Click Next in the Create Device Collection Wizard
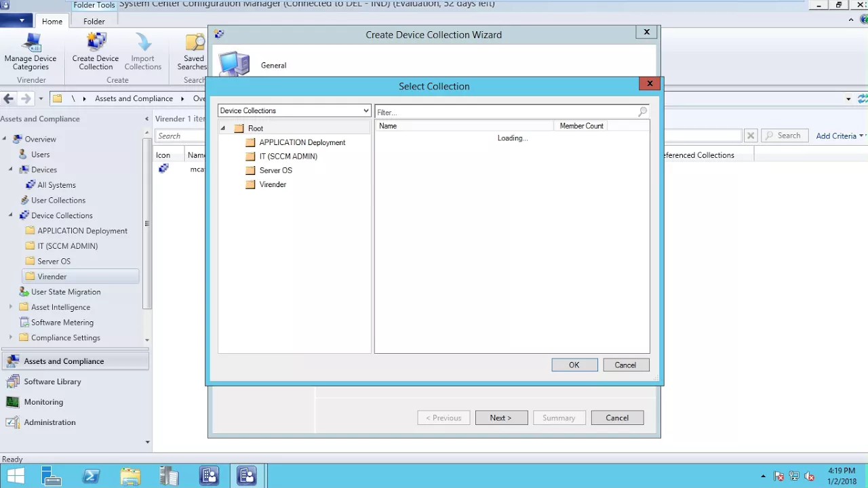Screen dimensions: 868x488 [x=501, y=418]
